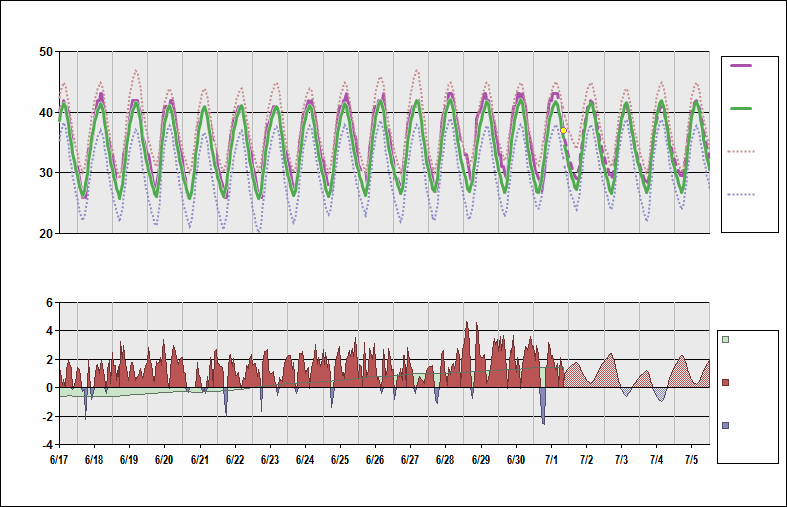
Task: Click the 6/29 date label
Action: (480, 460)
